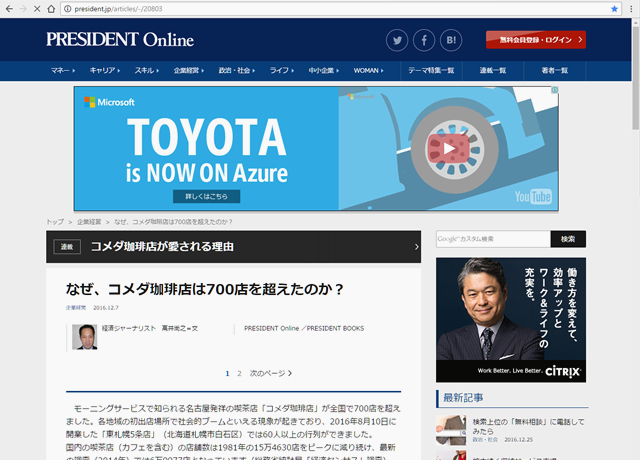Open the 著者一覧 tab
The width and height of the screenshot is (640, 460).
pyautogui.click(x=555, y=71)
